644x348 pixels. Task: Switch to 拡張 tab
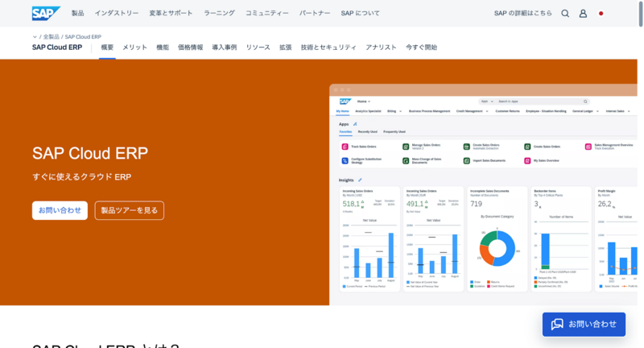[x=286, y=48]
